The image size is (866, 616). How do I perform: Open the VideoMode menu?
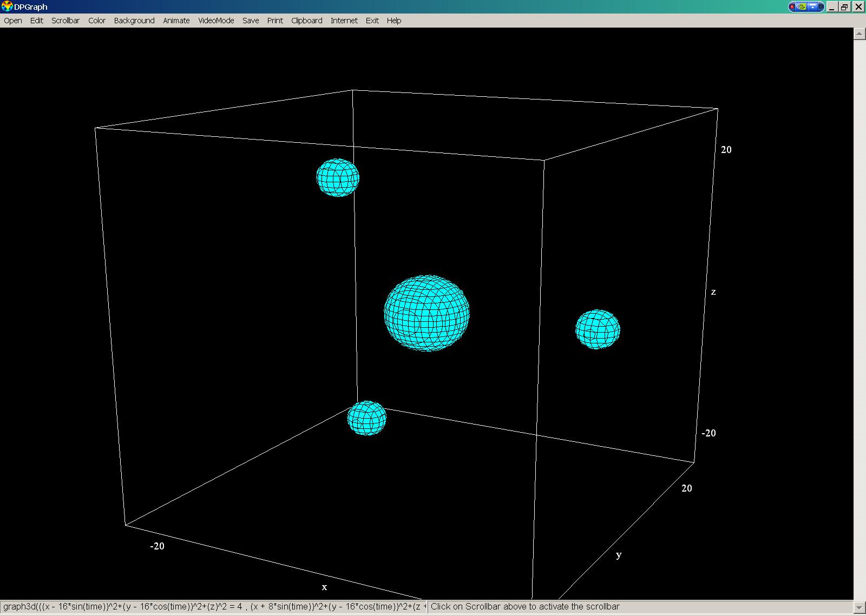(x=216, y=21)
